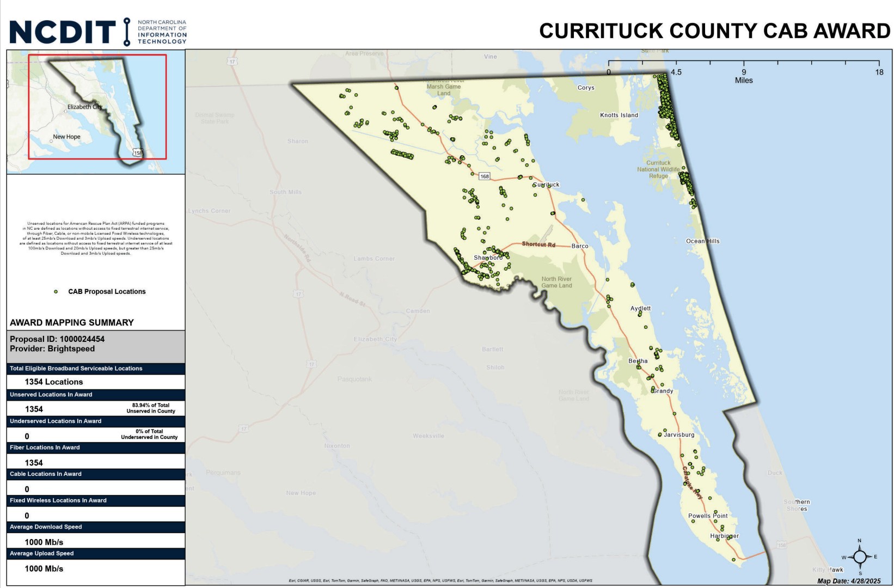Click the Proposal ID 1000024454 text

pyautogui.click(x=57, y=339)
